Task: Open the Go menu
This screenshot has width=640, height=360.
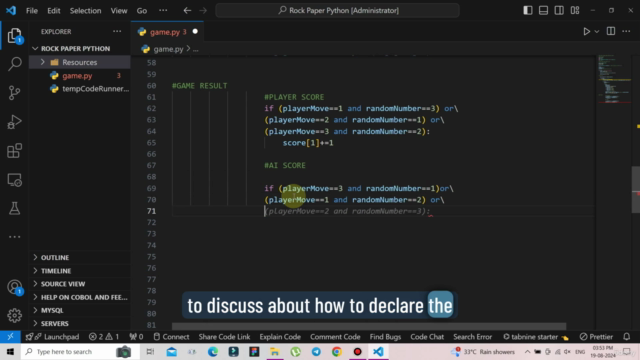Action: 142,11
